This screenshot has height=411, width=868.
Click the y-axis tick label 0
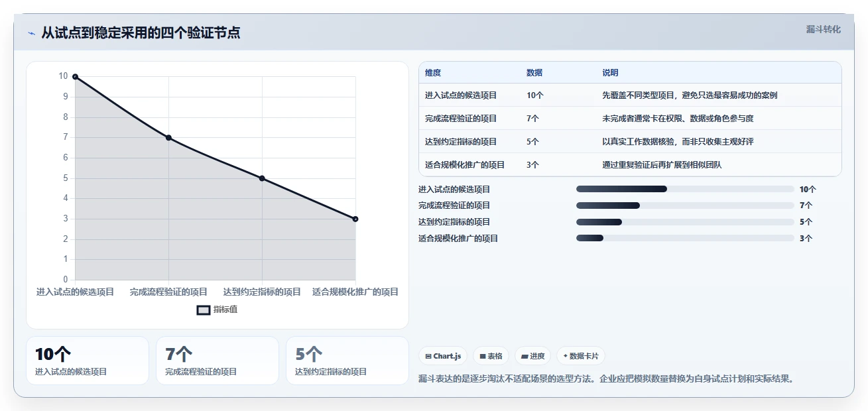(x=66, y=280)
